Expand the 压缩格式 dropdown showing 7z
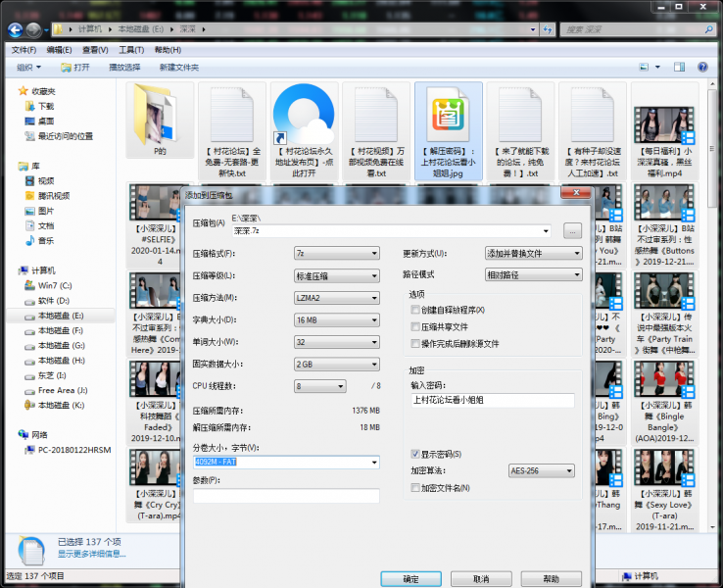This screenshot has height=588, width=723. click(x=335, y=254)
